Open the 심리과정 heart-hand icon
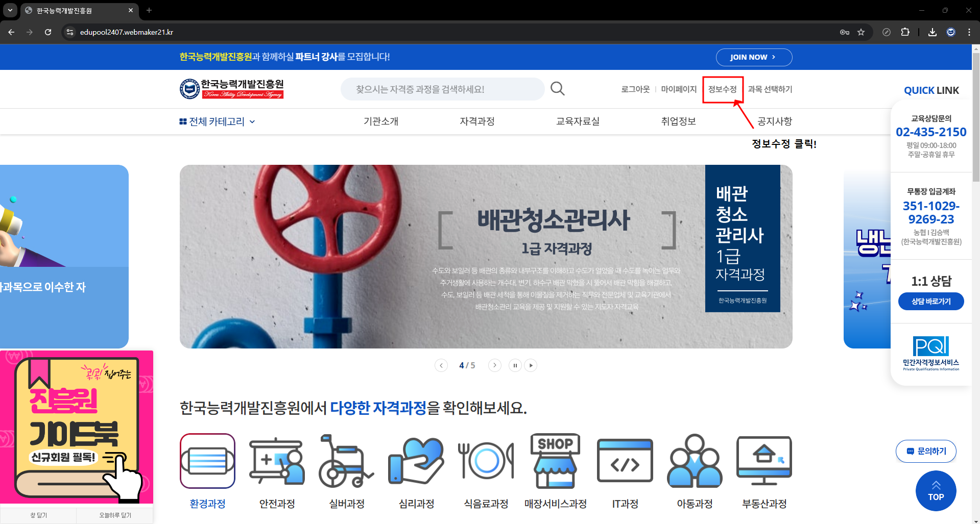The image size is (980, 524). pos(416,461)
